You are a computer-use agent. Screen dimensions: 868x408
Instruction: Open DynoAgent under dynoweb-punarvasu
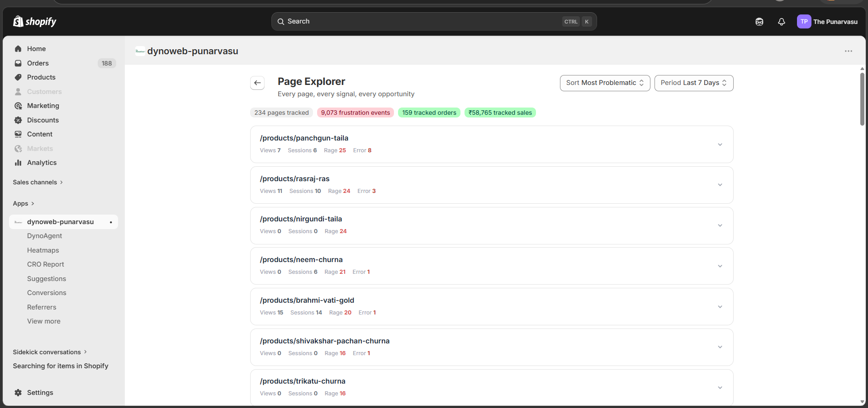pyautogui.click(x=44, y=236)
